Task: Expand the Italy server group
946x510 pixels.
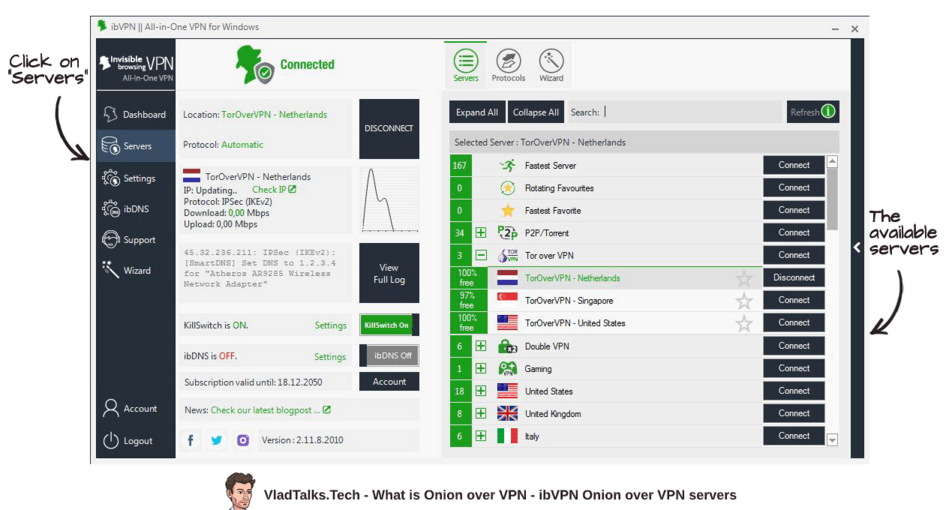Action: [x=481, y=436]
